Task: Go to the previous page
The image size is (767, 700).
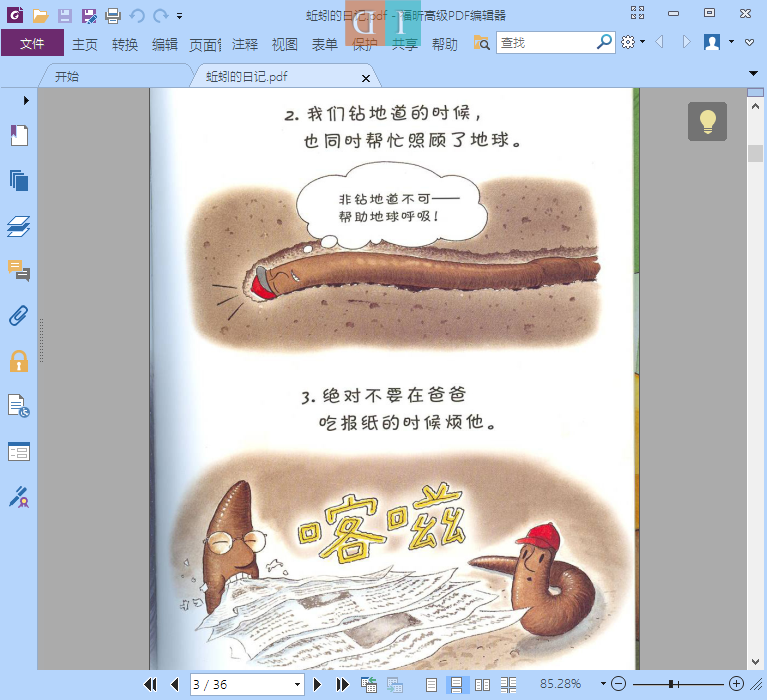Action: pos(175,684)
